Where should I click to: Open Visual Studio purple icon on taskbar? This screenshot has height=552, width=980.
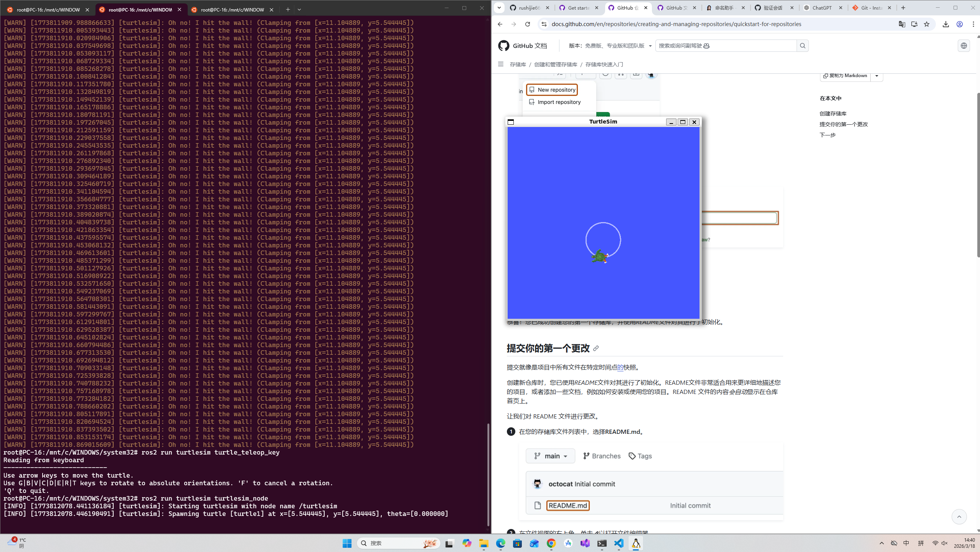tap(585, 543)
